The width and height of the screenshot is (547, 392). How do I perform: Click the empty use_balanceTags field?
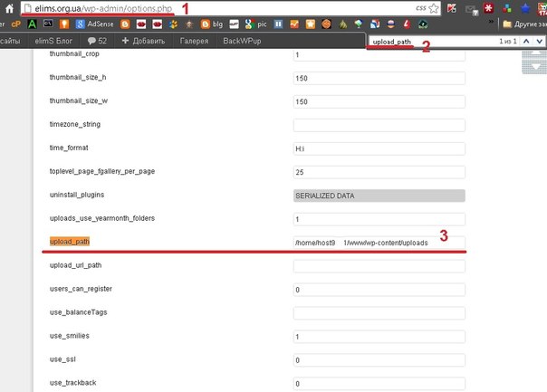point(379,313)
